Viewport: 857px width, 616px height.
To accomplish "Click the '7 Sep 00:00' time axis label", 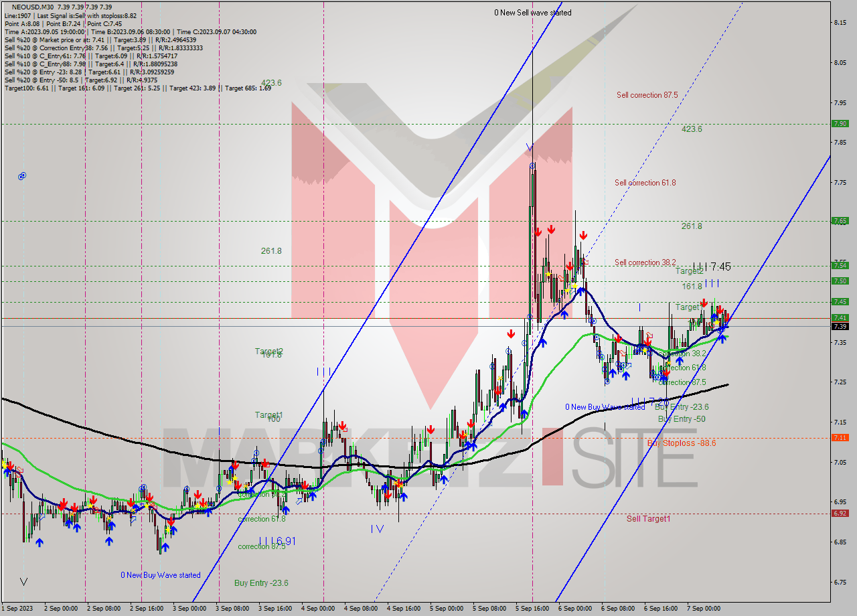I will click(704, 609).
